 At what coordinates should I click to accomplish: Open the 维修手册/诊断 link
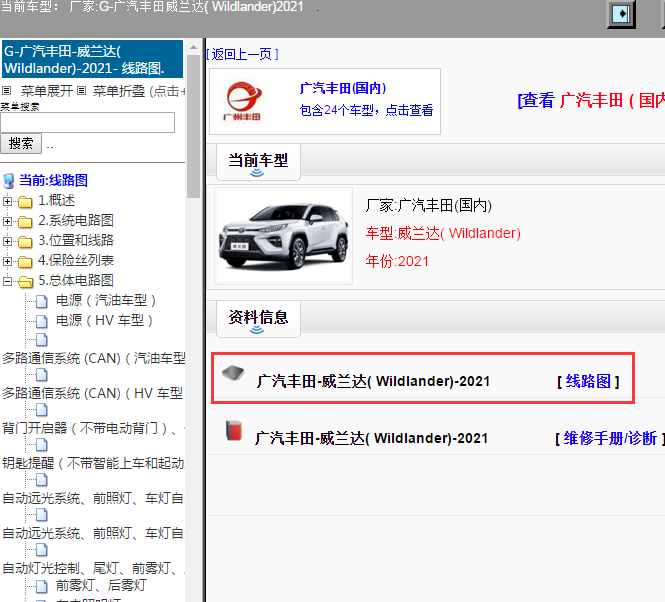coord(610,438)
